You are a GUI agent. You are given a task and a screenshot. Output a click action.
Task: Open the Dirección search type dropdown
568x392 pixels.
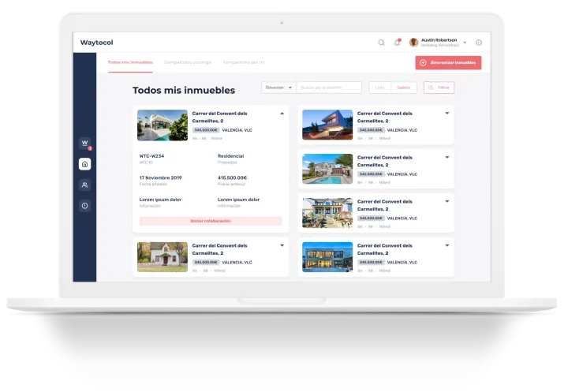click(x=278, y=88)
